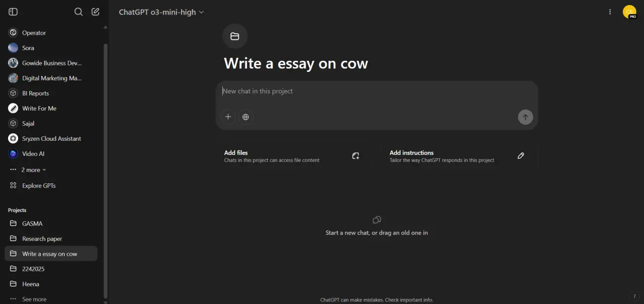Click the Add instructions pencil icon
The width and height of the screenshot is (644, 304).
point(521,156)
